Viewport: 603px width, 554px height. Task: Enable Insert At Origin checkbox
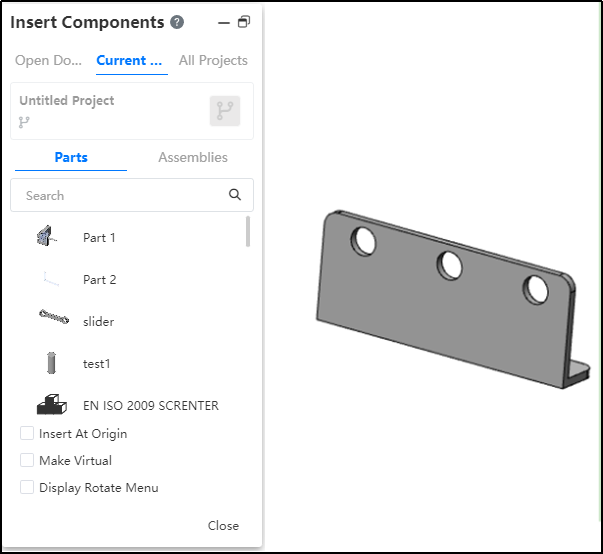(x=27, y=433)
